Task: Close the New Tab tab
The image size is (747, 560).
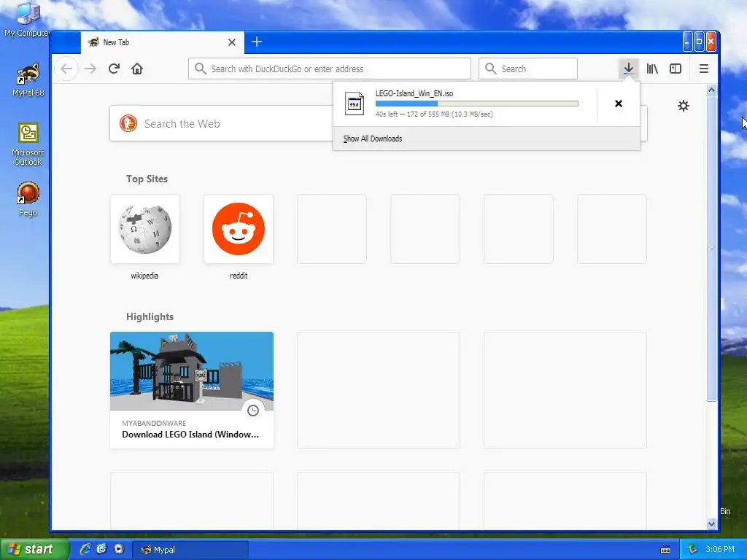Action: (x=232, y=42)
